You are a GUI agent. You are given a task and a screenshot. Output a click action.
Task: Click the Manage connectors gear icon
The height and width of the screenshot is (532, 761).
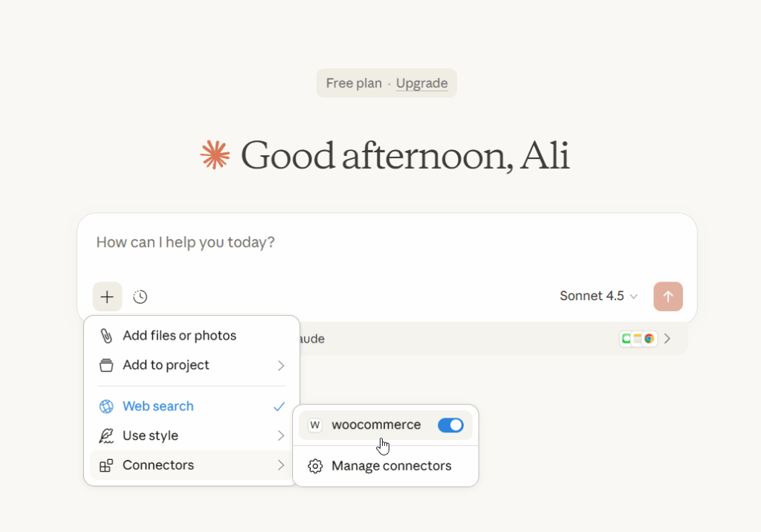point(315,467)
